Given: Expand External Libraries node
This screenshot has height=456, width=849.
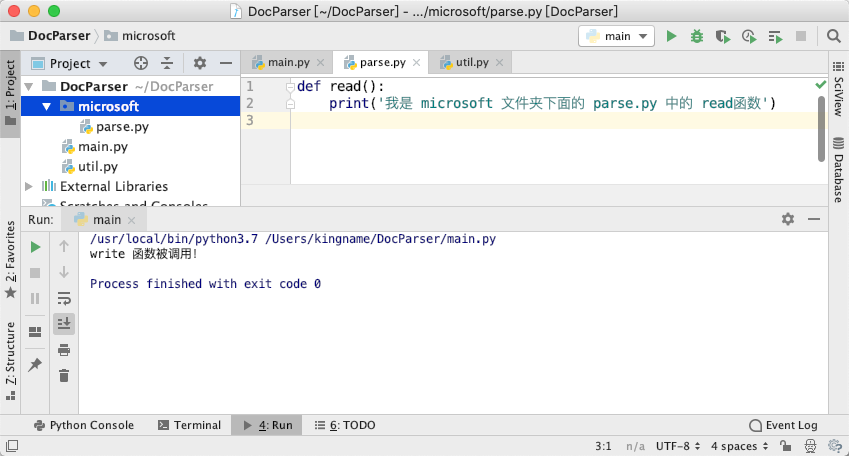Looking at the screenshot, I should (29, 186).
